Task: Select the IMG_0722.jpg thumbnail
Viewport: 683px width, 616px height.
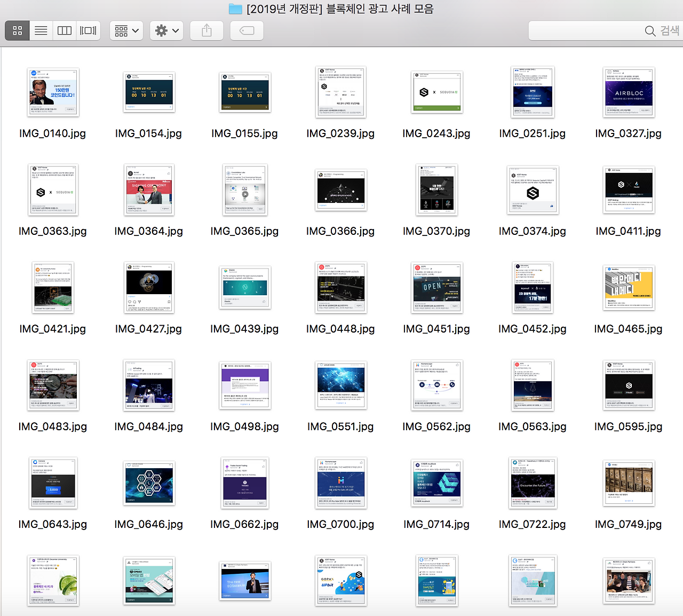Action: [533, 483]
